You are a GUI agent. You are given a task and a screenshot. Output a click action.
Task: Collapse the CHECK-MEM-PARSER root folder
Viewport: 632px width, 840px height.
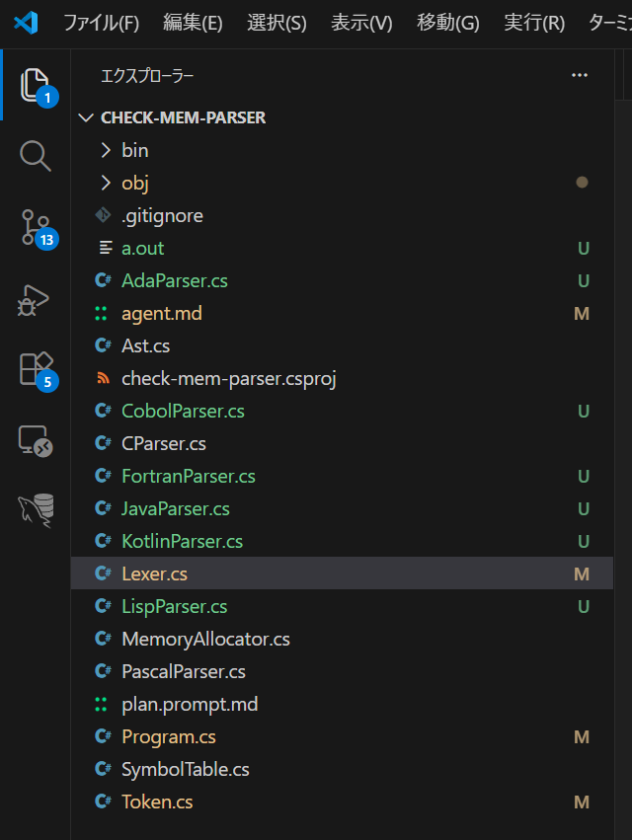coord(183,117)
